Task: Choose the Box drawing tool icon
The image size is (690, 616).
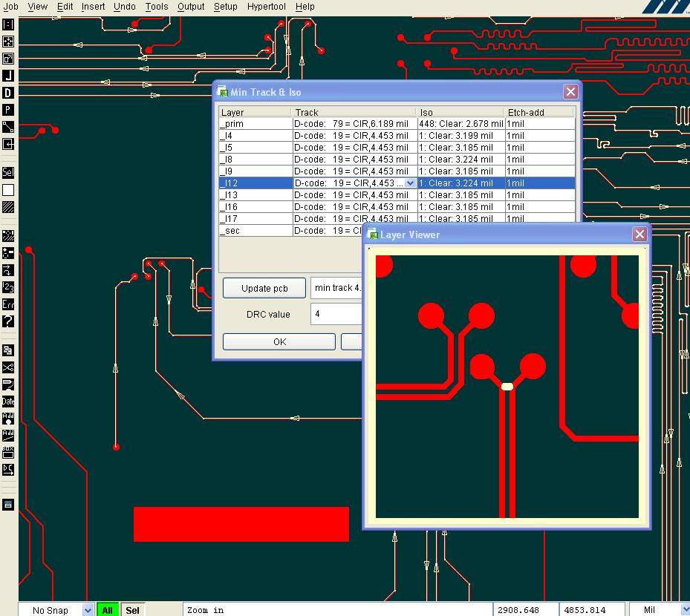Action: pyautogui.click(x=8, y=453)
